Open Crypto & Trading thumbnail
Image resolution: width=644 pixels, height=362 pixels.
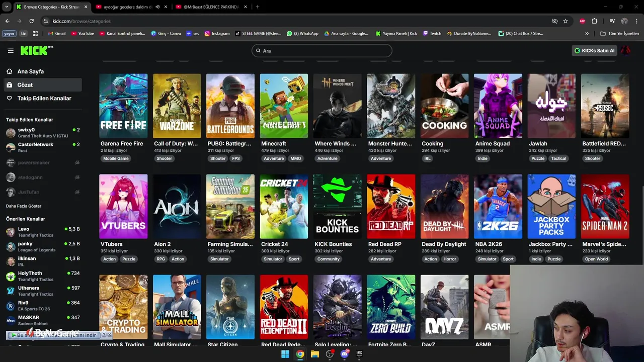coord(123,307)
